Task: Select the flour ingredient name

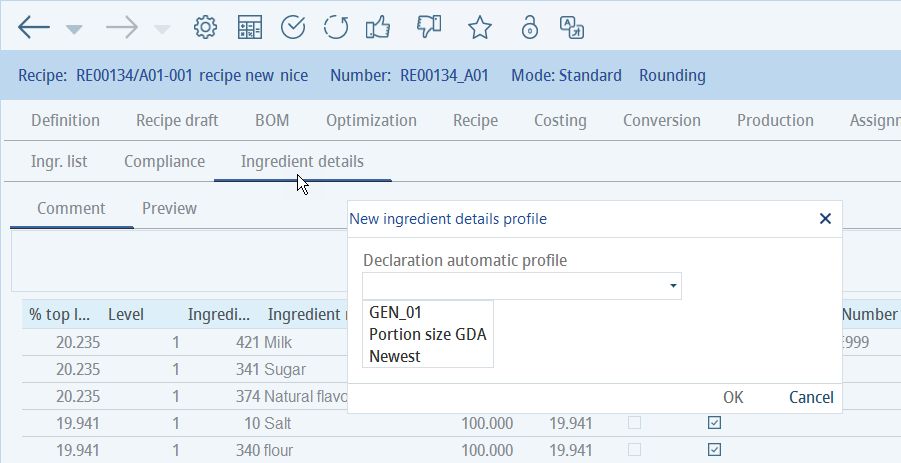Action: [x=279, y=450]
